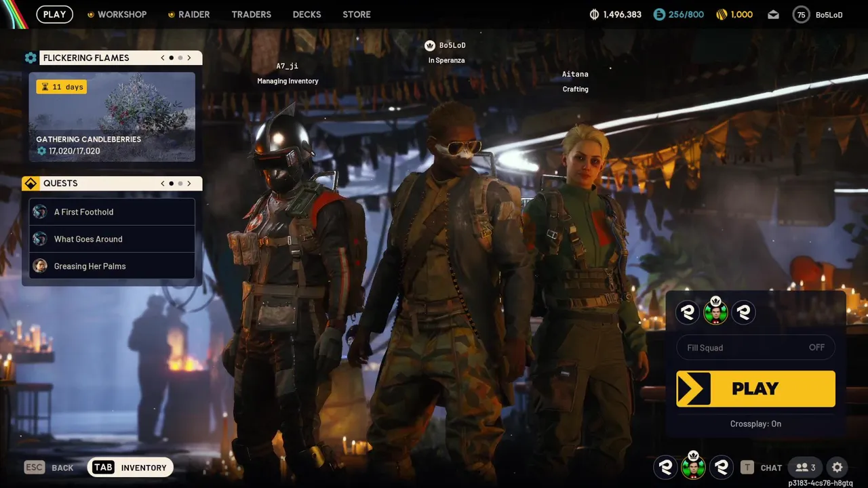Go to previous Flickering Flames page
This screenshot has width=868, height=488.
tap(163, 58)
